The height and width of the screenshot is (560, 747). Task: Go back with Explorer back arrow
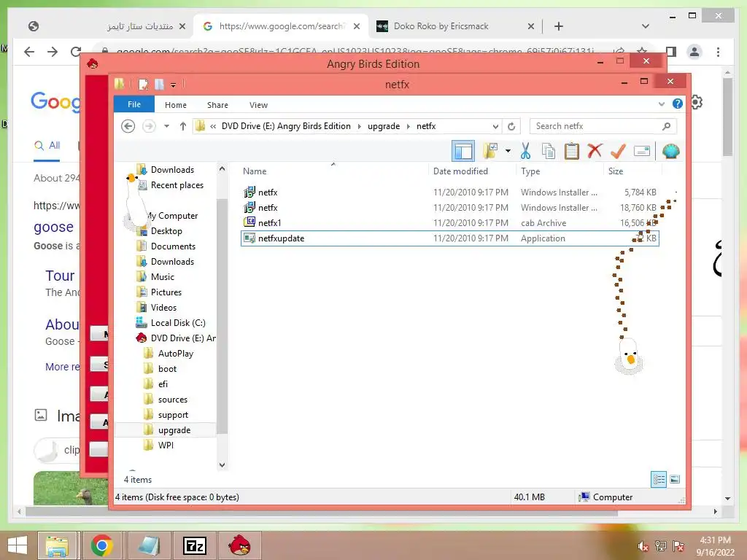[128, 126]
